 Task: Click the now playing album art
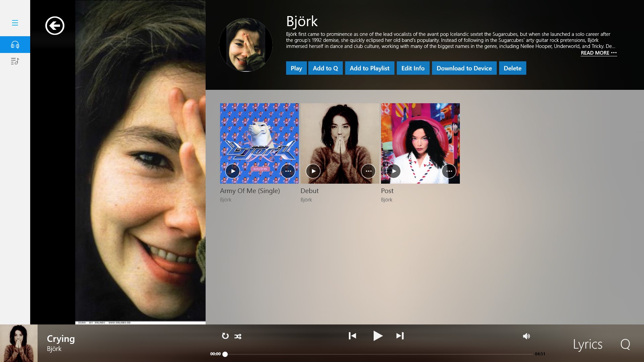coord(19,343)
